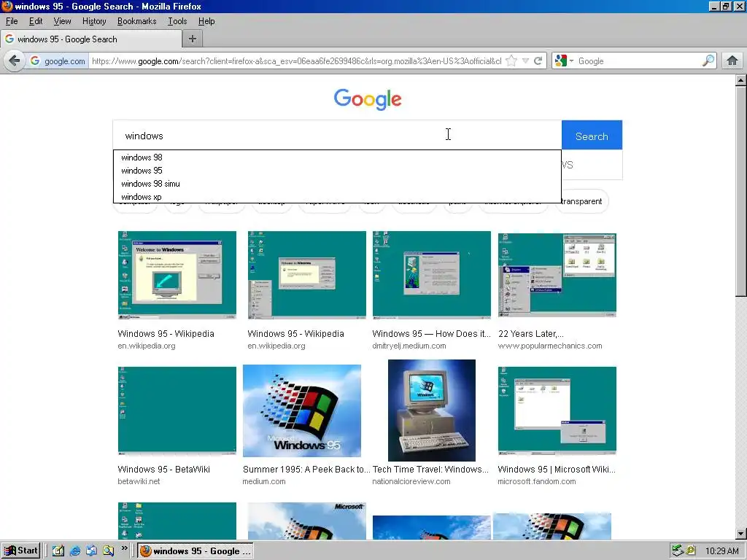
Task: Open second 'Windows 95 - Wikipedia' desktop thumbnail
Action: [307, 275]
